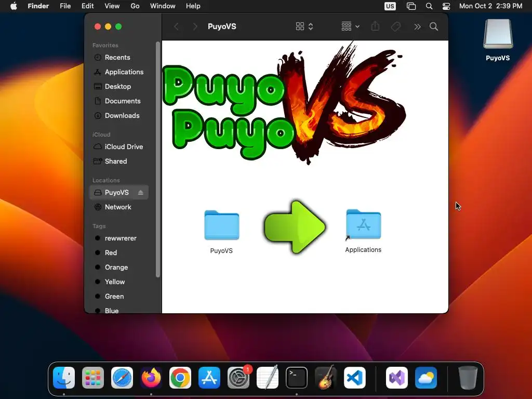Open the Finder menu
532x399 pixels.
38,6
